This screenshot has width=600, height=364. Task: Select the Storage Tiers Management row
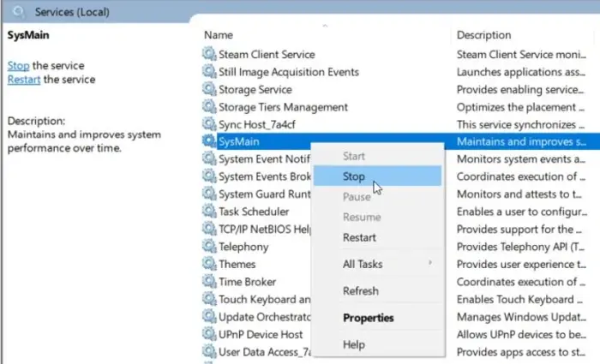coord(283,107)
